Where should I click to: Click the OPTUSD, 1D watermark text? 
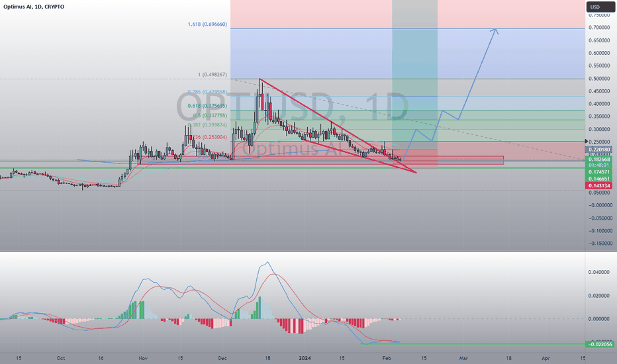pos(292,107)
